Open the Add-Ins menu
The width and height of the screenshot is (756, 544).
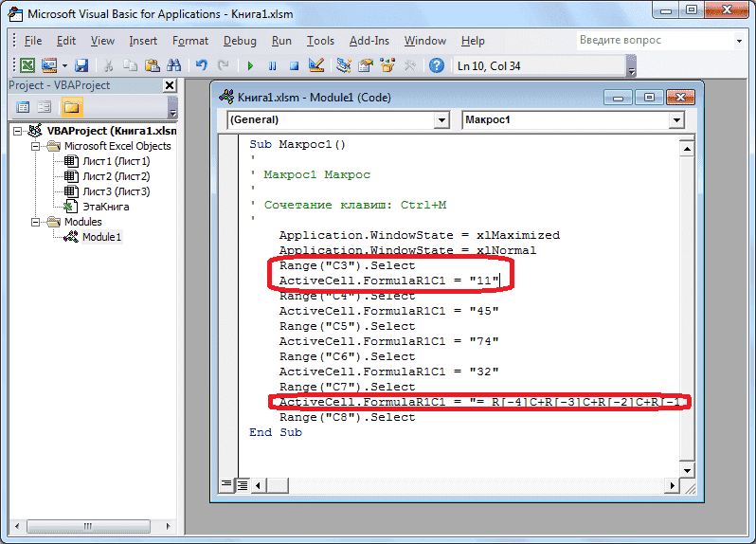(369, 41)
